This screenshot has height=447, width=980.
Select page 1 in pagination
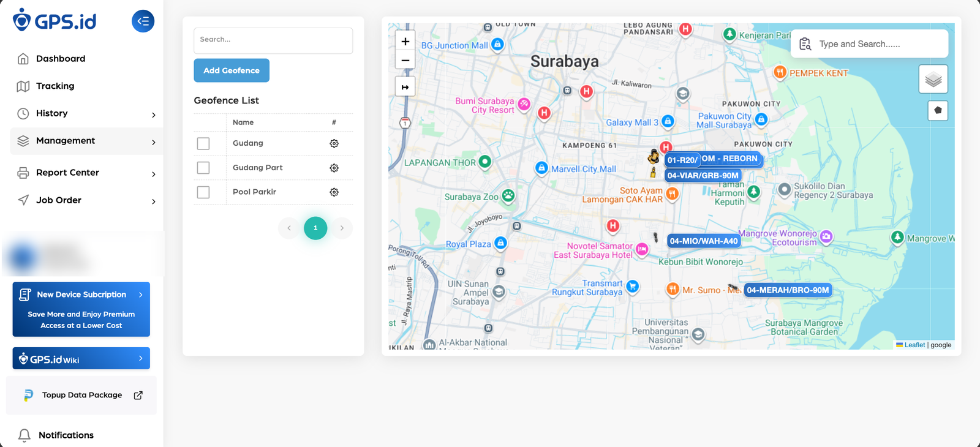pyautogui.click(x=315, y=228)
